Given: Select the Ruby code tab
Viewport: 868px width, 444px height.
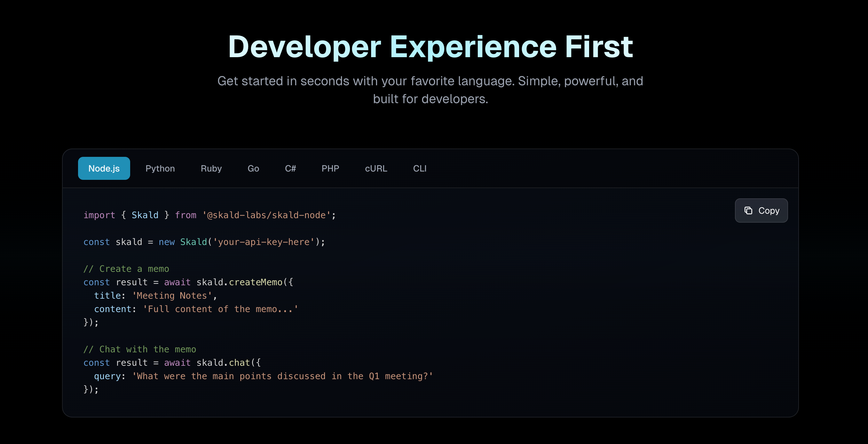Looking at the screenshot, I should click(x=211, y=168).
